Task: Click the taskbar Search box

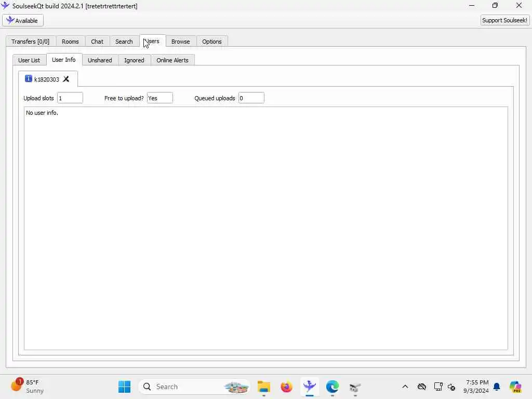Action: (x=194, y=387)
